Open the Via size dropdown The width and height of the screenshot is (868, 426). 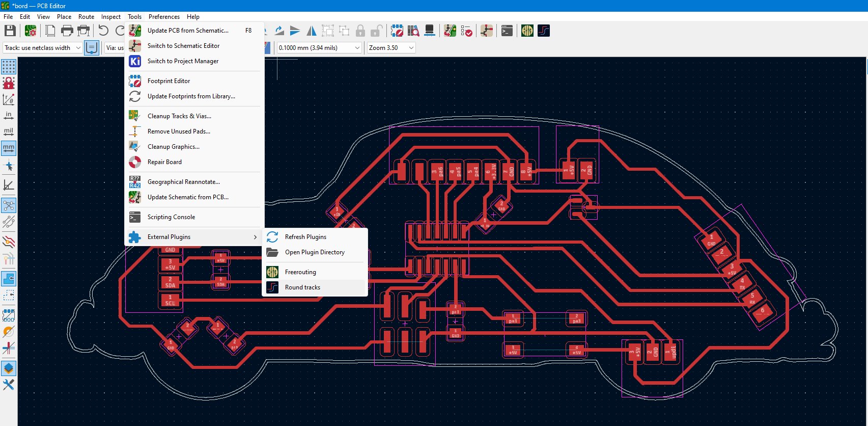tap(115, 47)
